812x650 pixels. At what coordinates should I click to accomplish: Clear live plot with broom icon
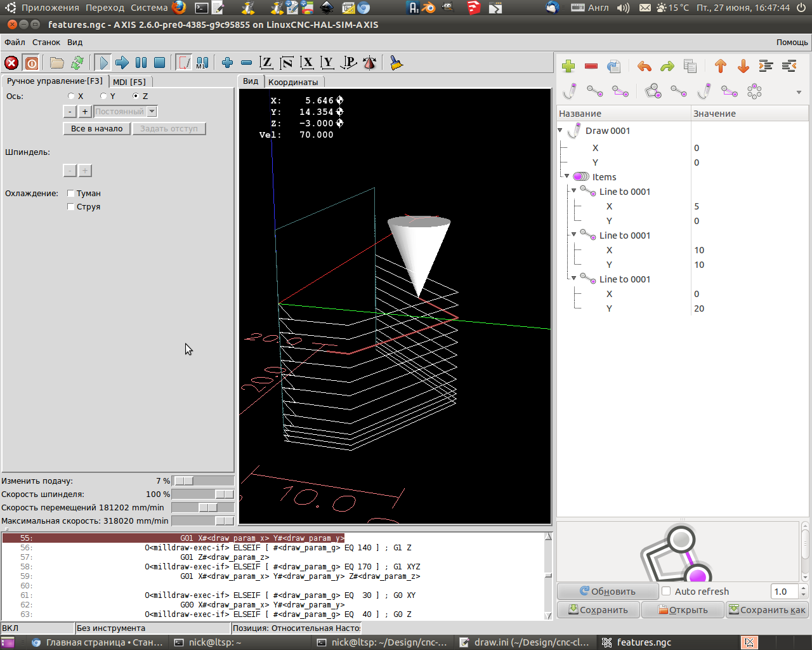pos(396,63)
